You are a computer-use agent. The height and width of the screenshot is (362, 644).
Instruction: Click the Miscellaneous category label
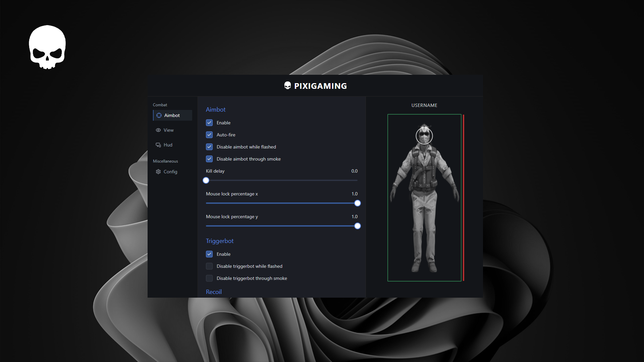(x=165, y=161)
